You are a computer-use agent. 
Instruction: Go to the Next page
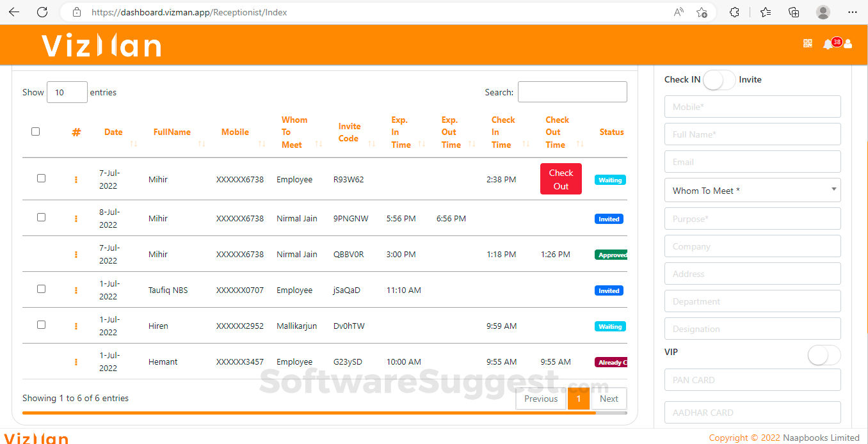[609, 399]
